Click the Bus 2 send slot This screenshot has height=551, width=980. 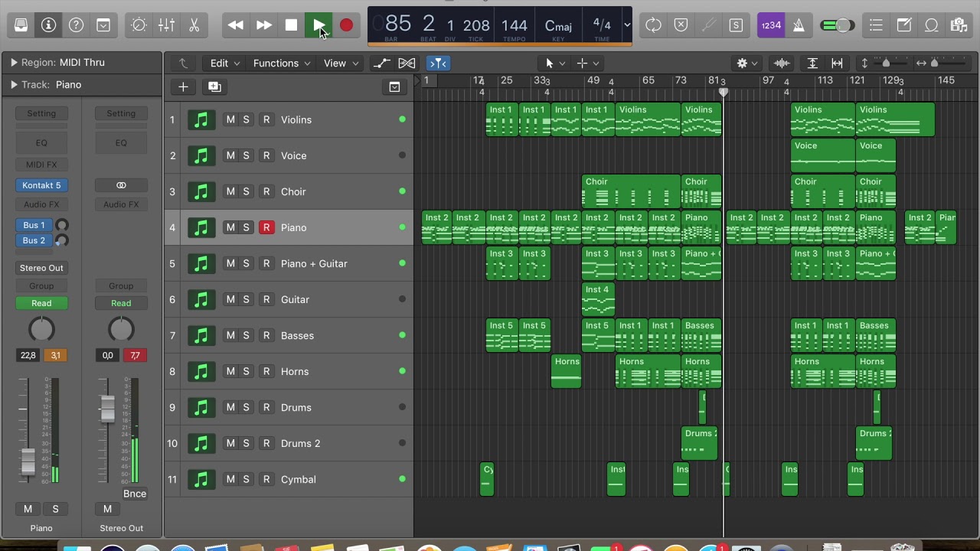coord(34,240)
